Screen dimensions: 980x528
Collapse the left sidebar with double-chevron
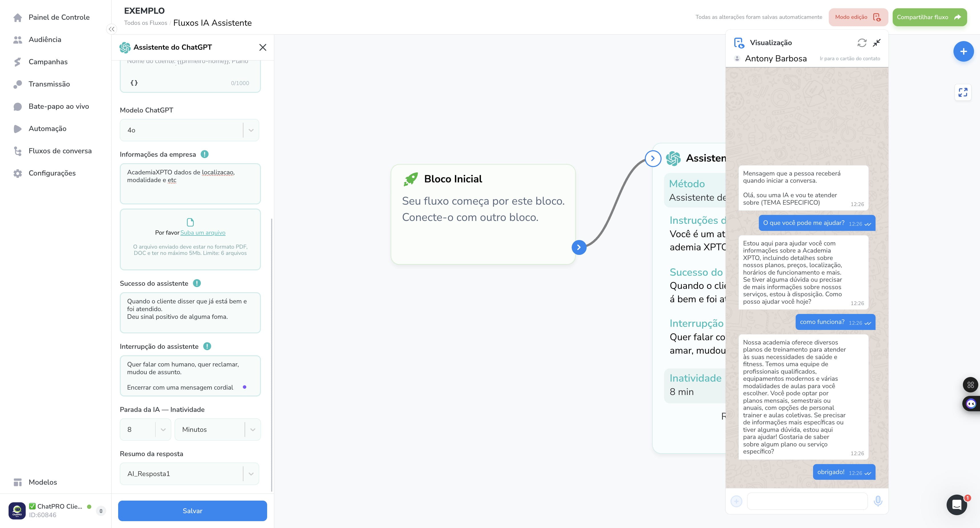pos(112,29)
